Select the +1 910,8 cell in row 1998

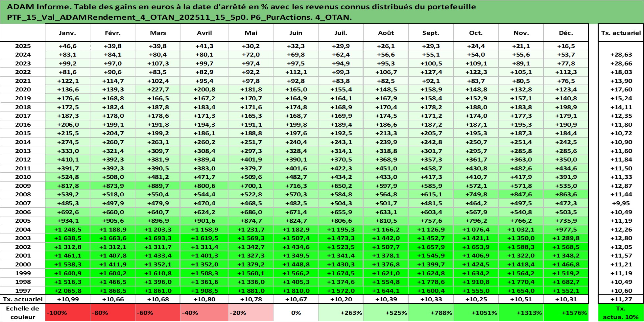tap(476, 282)
